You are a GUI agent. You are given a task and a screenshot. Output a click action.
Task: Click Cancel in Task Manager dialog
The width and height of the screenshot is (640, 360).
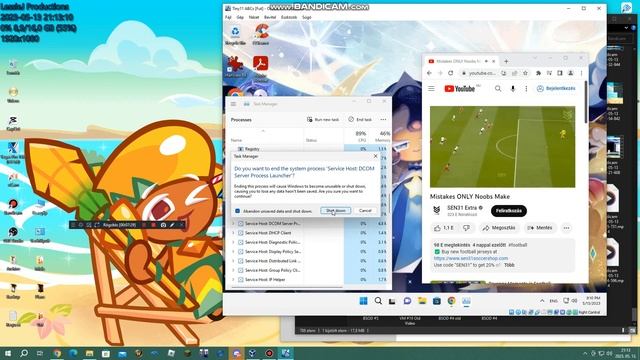[x=365, y=211]
